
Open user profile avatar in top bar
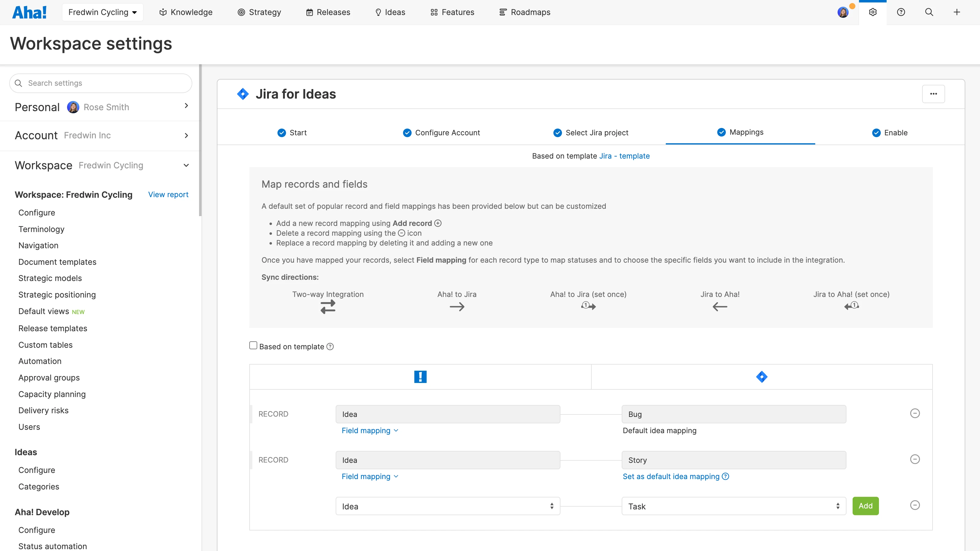tap(843, 12)
